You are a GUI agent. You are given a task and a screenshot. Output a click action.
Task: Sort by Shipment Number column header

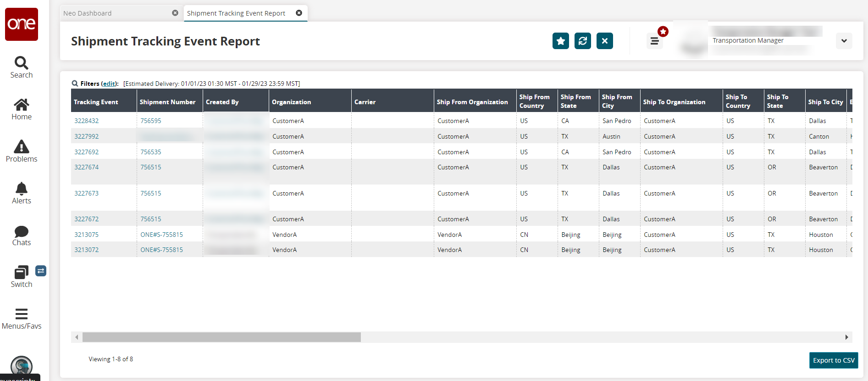170,101
